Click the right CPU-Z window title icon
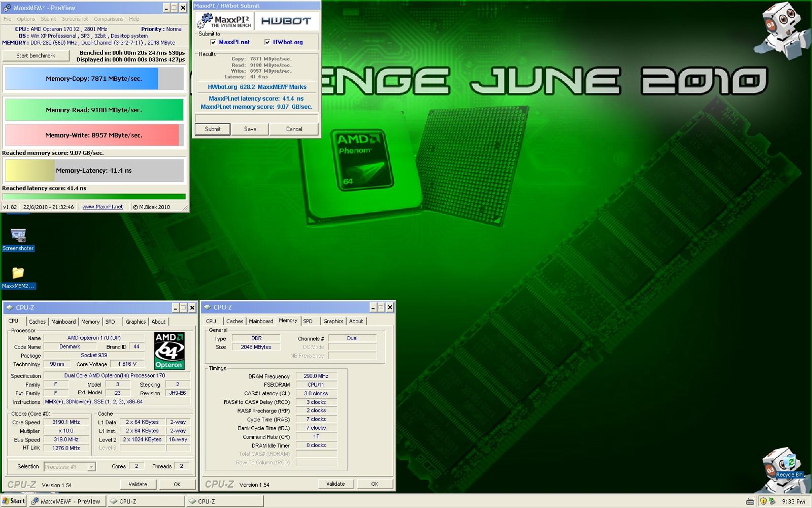812x508 pixels. click(207, 307)
